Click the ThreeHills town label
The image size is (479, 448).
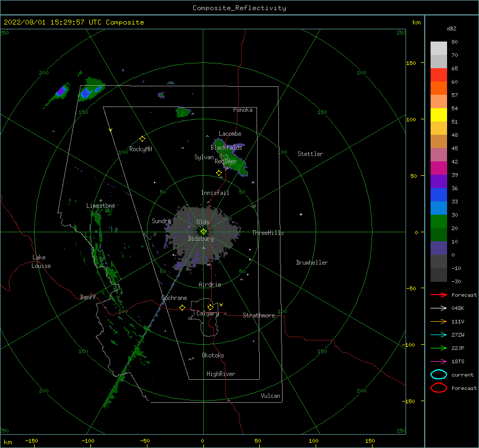268,233
